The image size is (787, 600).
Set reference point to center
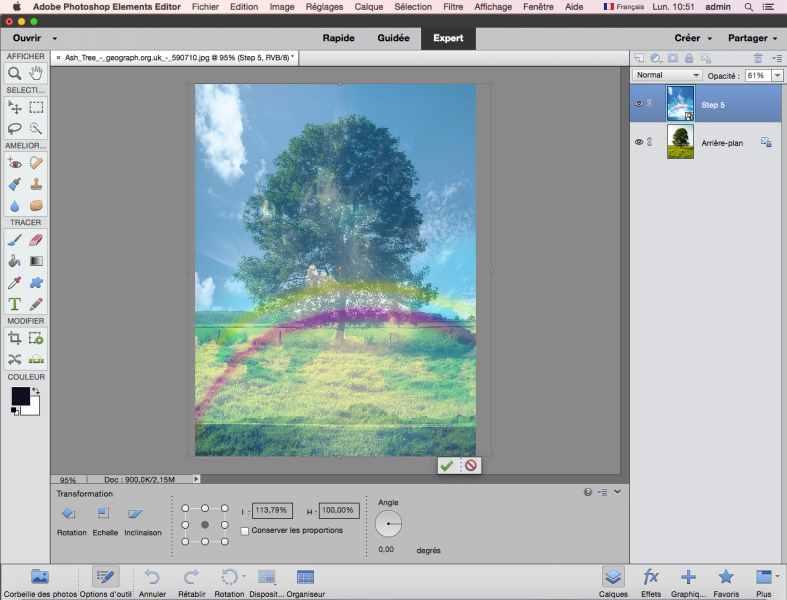[x=205, y=525]
